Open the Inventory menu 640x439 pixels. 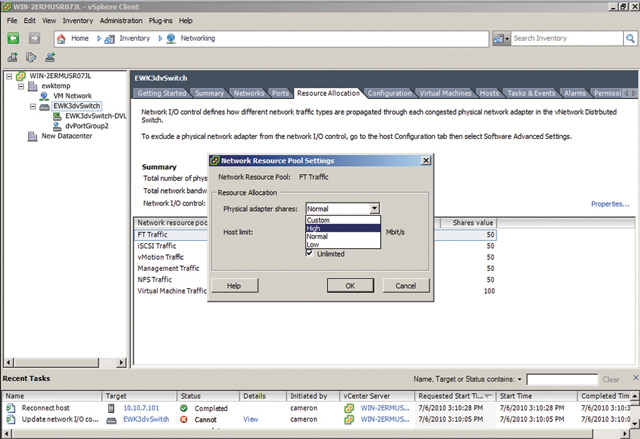tap(78, 20)
